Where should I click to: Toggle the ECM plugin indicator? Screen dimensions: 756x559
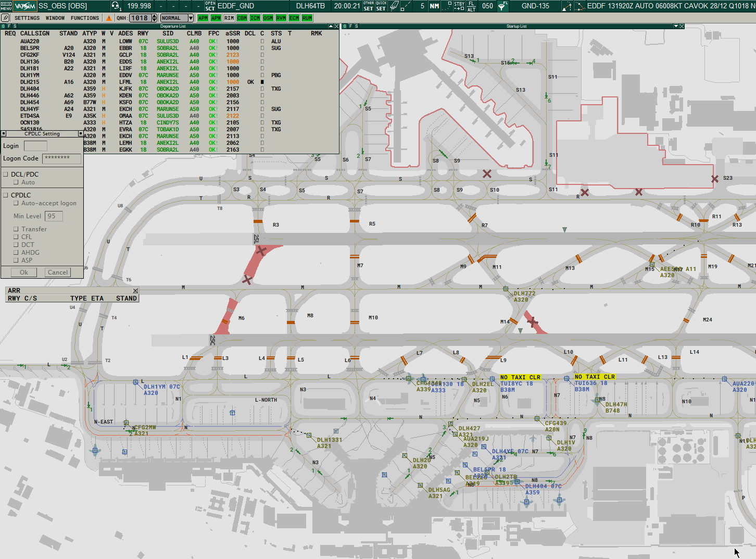point(294,18)
